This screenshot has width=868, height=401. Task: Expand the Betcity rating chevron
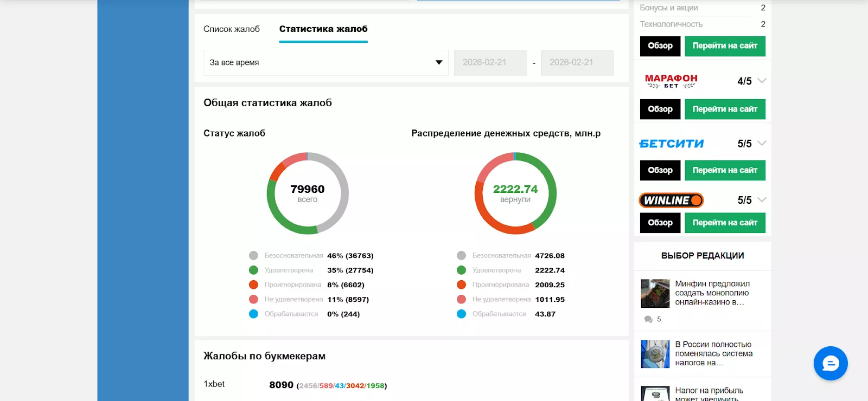pyautogui.click(x=762, y=143)
